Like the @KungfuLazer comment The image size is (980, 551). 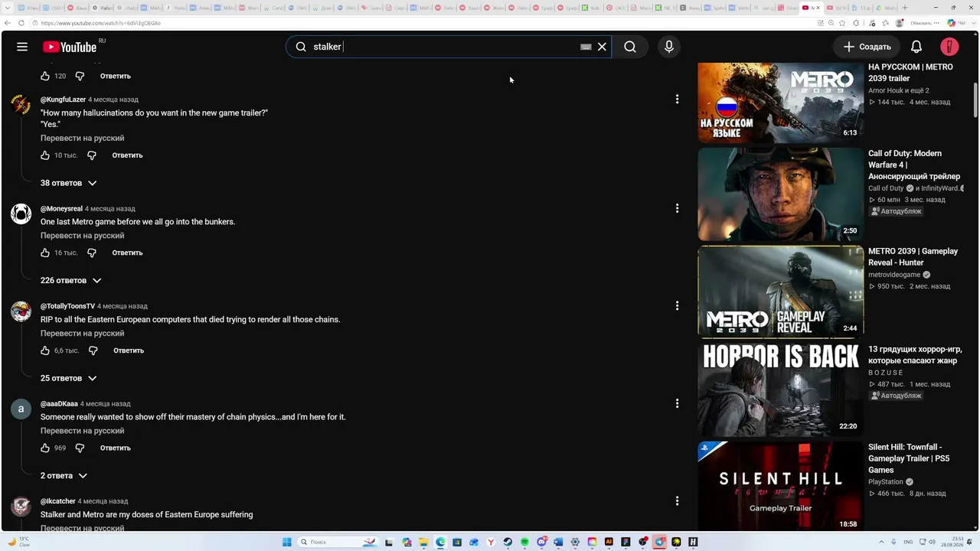(45, 155)
